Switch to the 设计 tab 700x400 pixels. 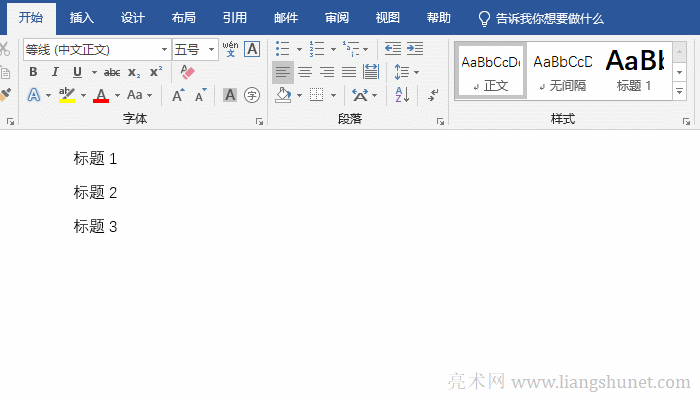pyautogui.click(x=133, y=18)
